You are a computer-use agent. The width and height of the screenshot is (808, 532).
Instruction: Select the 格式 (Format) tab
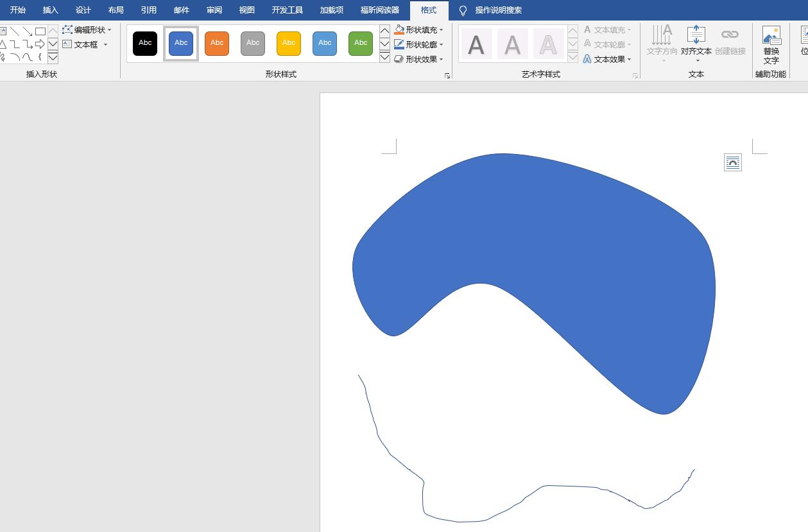pyautogui.click(x=429, y=10)
